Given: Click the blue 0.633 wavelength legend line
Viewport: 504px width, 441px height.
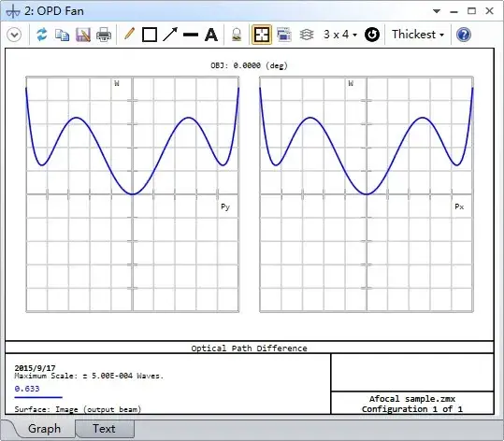Looking at the screenshot, I should coord(38,397).
